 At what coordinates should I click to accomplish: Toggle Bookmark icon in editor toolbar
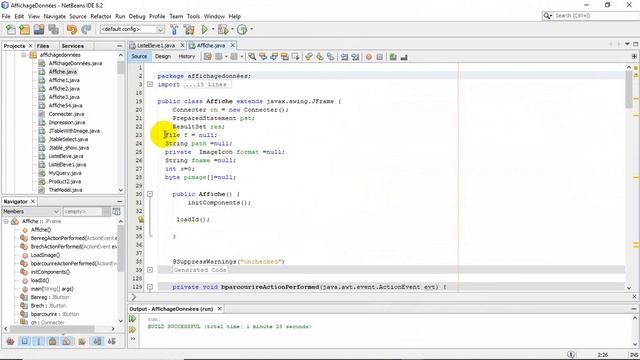click(x=331, y=57)
